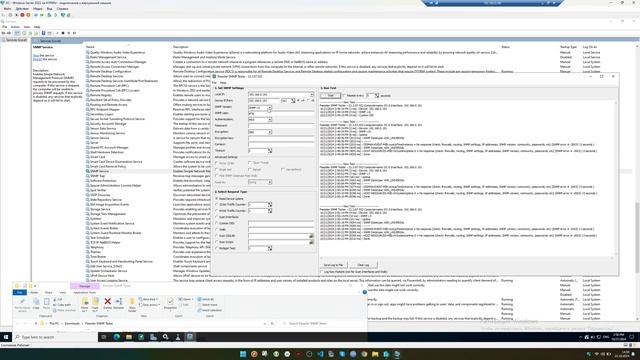Select the Scan Interfaces radio button
The image size is (640, 360).
click(217, 217)
